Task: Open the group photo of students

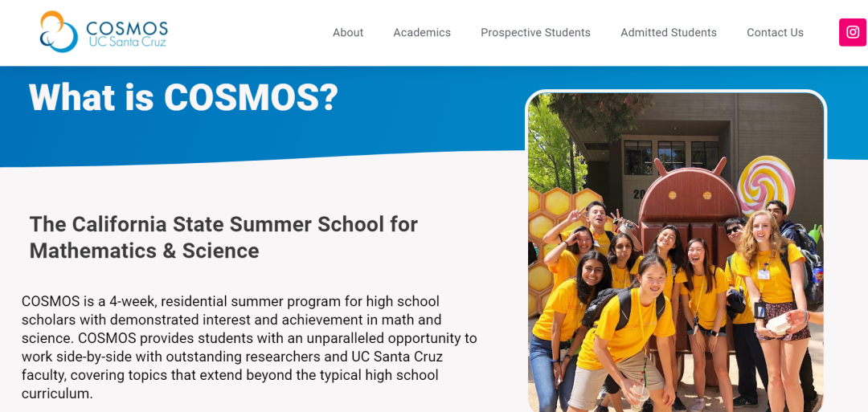Action: 675,251
